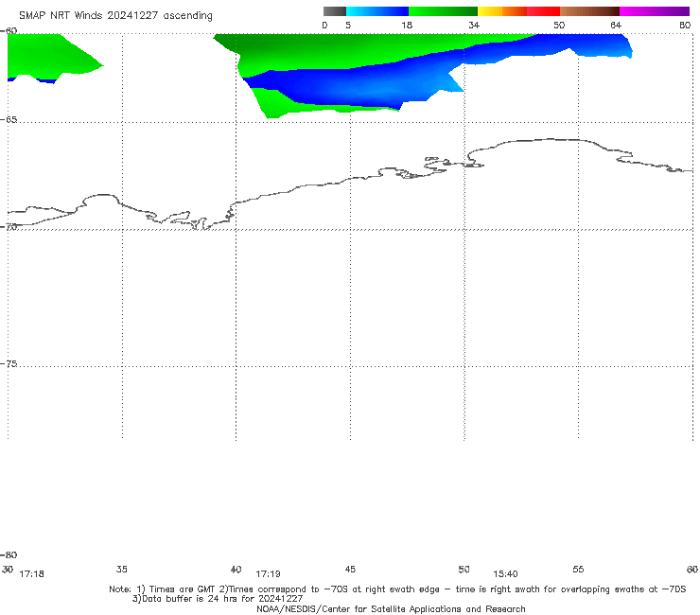Click the note '3)Data buffer is 24 hrs for 20241227'
Image resolution: width=700 pixels, height=615 pixels.
tap(218, 599)
